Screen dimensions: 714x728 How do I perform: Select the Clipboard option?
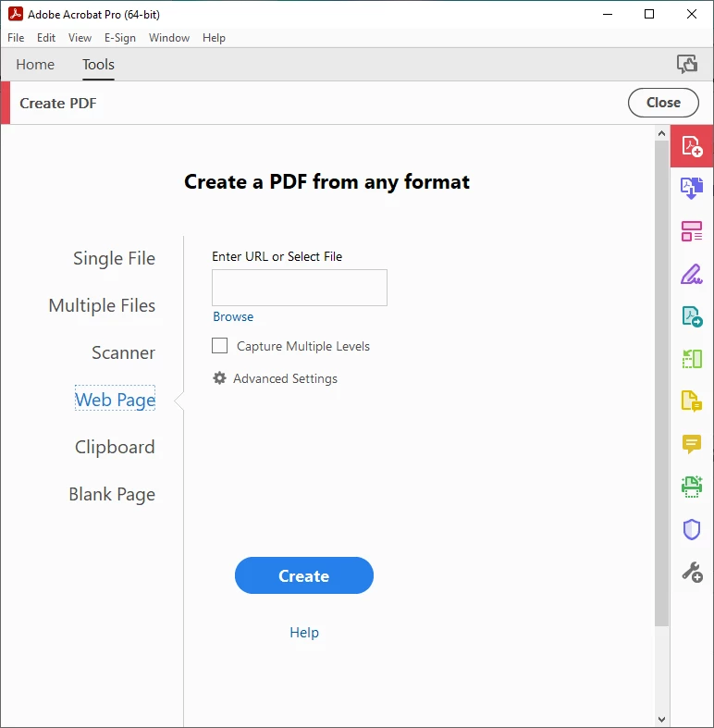115,447
